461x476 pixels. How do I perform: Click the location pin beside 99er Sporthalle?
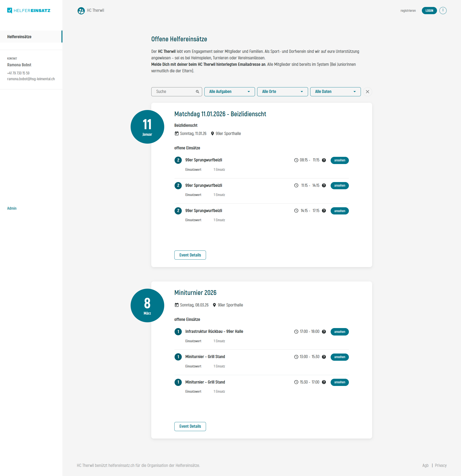point(212,133)
